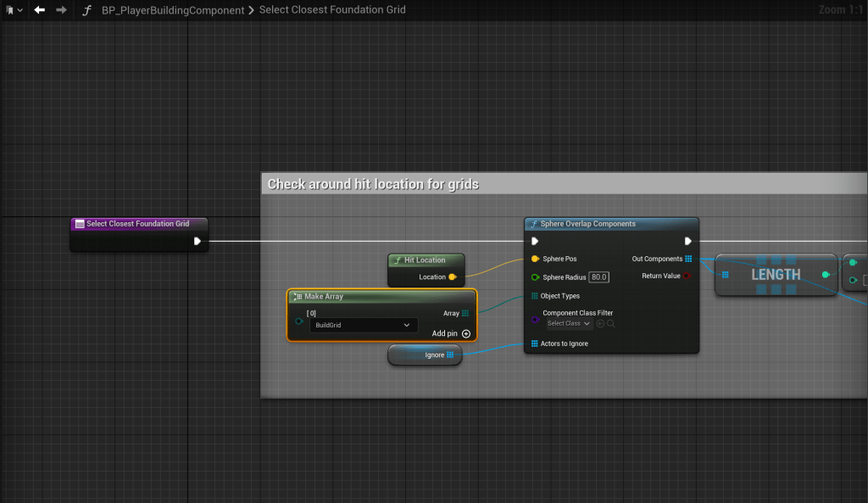Image resolution: width=868 pixels, height=503 pixels.
Task: Click the entry node execution output pin
Action: 197,241
